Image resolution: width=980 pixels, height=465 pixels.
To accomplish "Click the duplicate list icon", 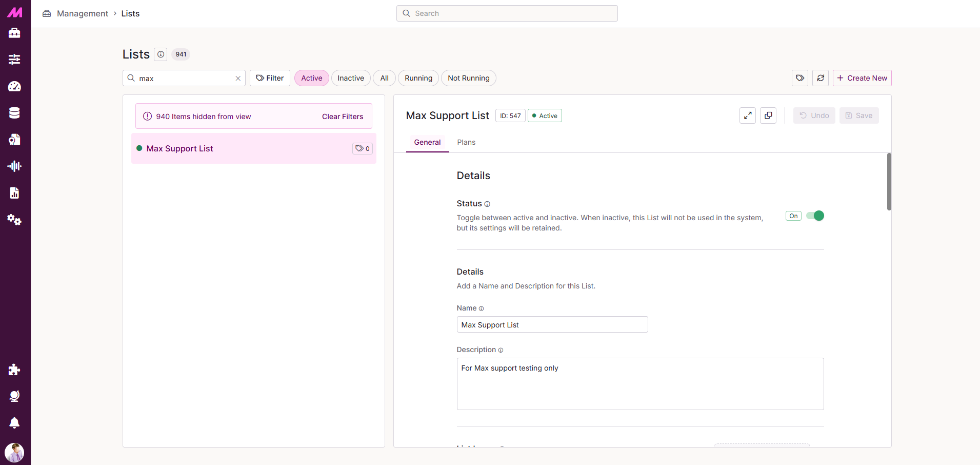I will [x=768, y=115].
